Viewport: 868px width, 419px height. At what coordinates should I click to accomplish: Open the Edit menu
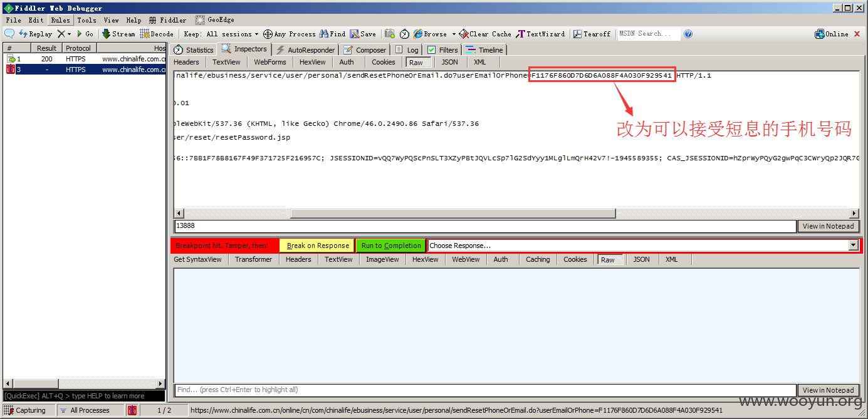tap(36, 20)
